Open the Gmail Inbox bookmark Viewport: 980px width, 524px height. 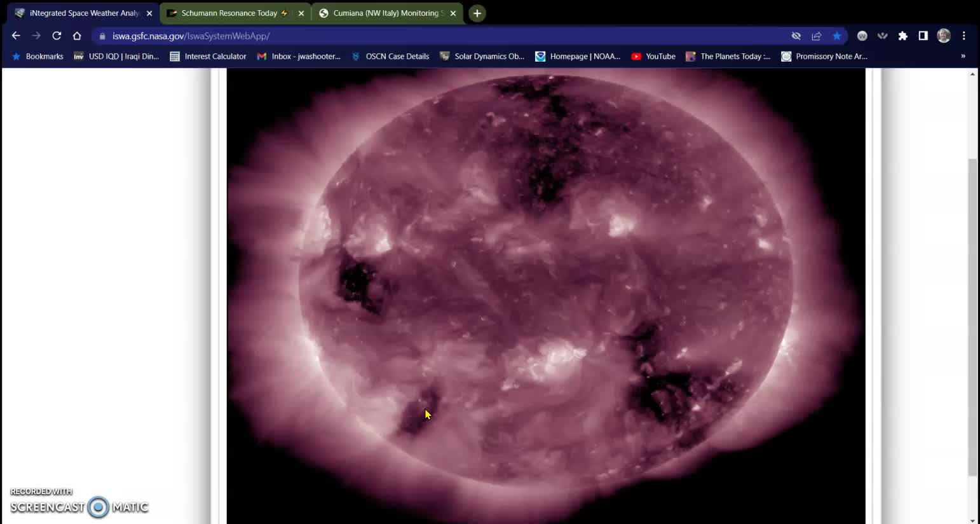(299, 57)
